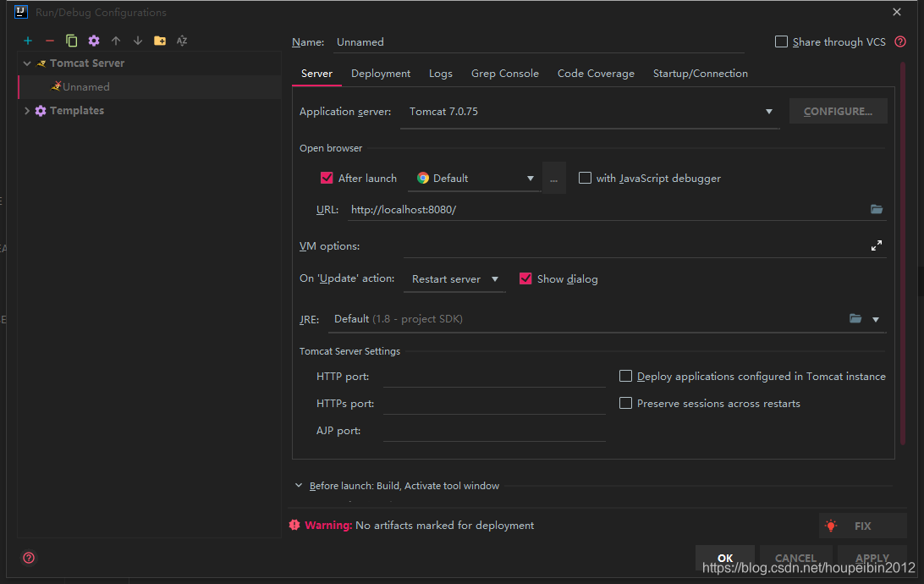Switch to the Server tab
Image resolution: width=924 pixels, height=584 pixels.
click(316, 74)
